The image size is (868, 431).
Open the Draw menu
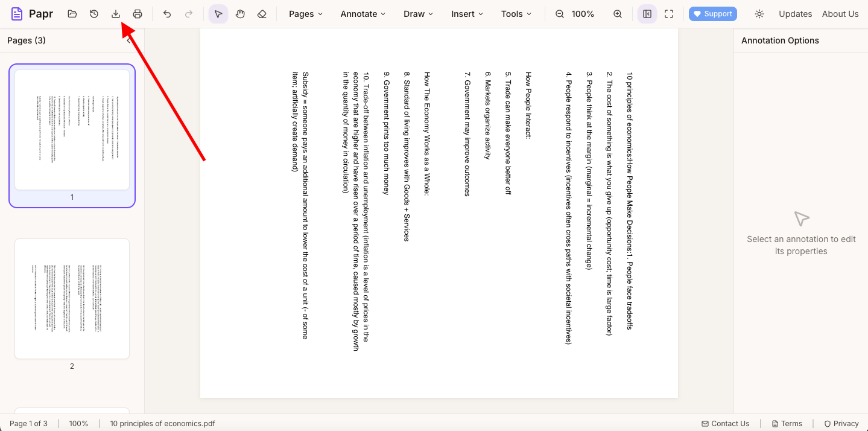coord(417,13)
